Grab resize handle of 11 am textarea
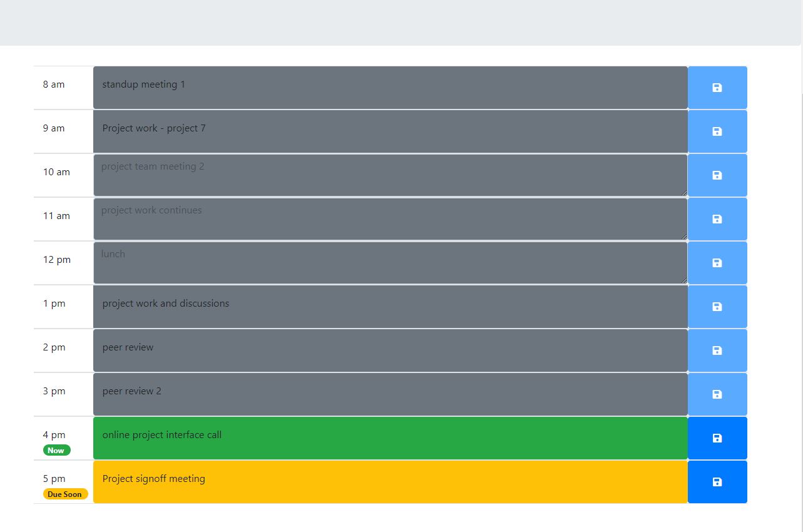Screen dimensions: 803x532 click(x=683, y=236)
